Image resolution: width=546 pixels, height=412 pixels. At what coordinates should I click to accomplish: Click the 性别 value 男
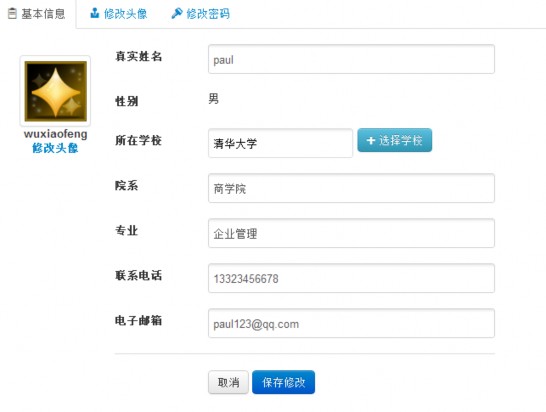point(213,99)
